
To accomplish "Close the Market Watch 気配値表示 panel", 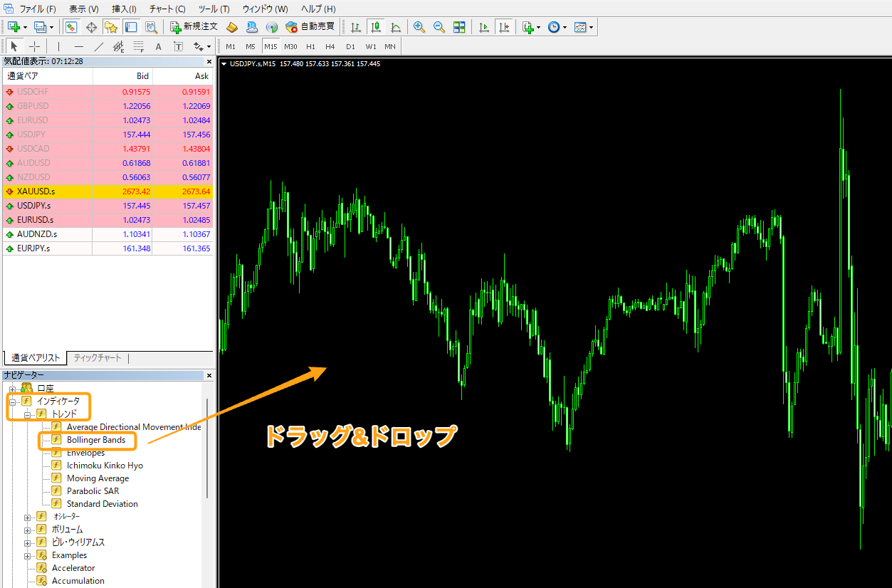I will click(209, 61).
